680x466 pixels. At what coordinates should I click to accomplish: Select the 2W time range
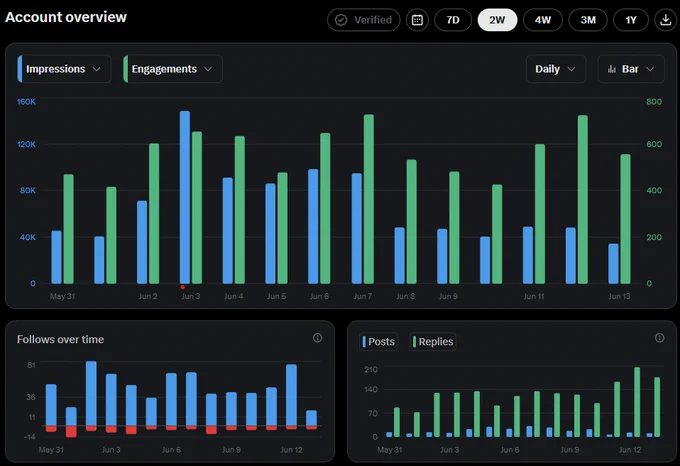click(x=497, y=20)
